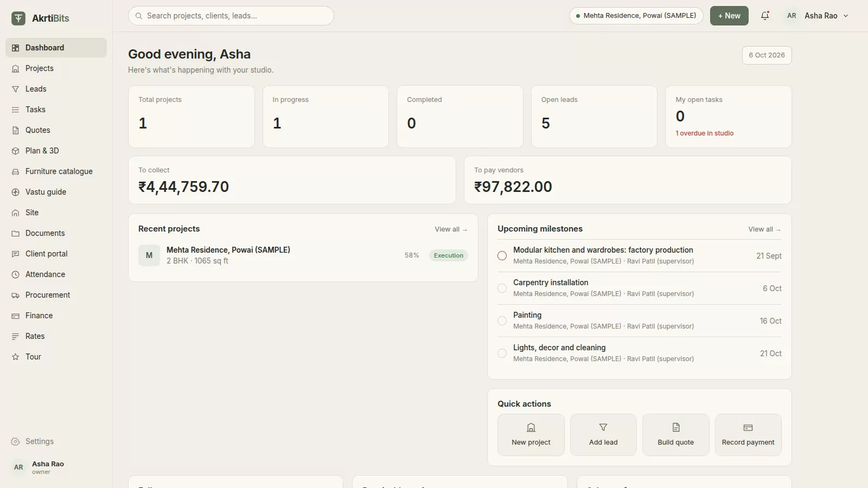Click the 58% progress value

coord(412,255)
